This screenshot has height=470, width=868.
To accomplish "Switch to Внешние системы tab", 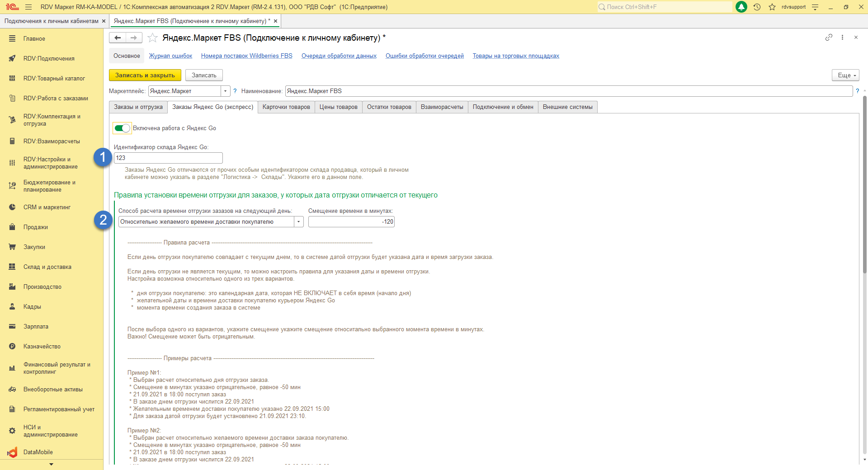I will [x=568, y=107].
